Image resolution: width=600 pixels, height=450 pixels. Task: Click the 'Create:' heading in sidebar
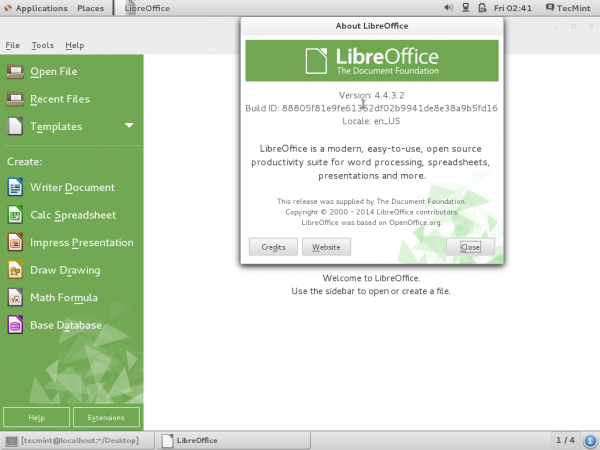tap(24, 161)
